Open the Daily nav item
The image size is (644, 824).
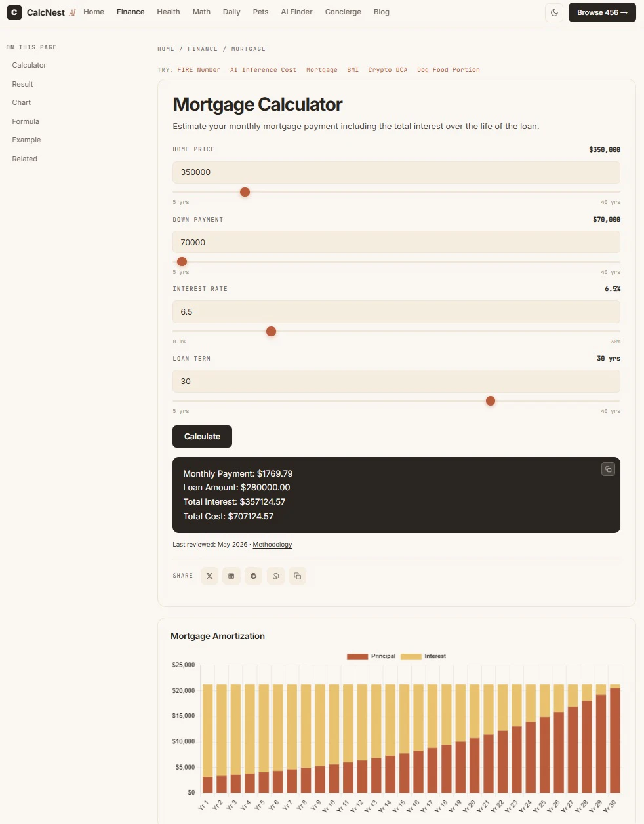[x=231, y=12]
